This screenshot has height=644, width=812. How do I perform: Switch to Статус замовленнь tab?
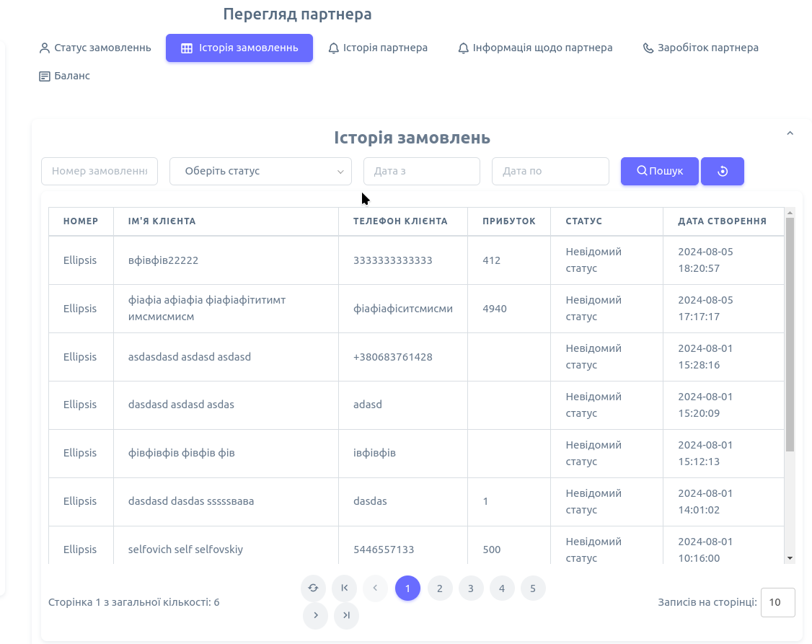coord(95,48)
